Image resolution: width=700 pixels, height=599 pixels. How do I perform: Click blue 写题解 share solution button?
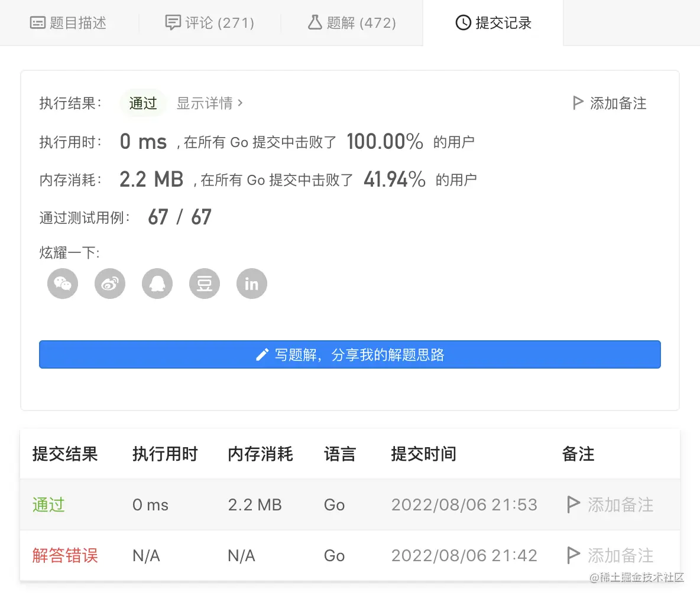(350, 354)
